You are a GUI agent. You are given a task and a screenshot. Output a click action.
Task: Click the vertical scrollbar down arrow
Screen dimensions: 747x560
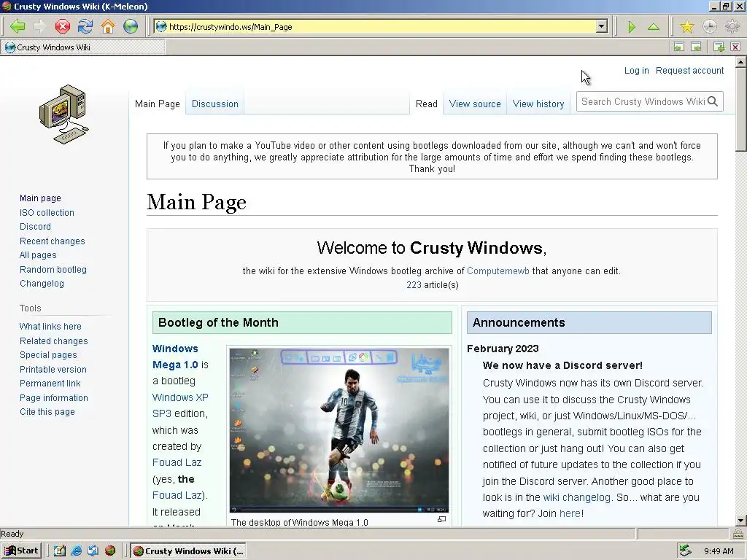[741, 521]
